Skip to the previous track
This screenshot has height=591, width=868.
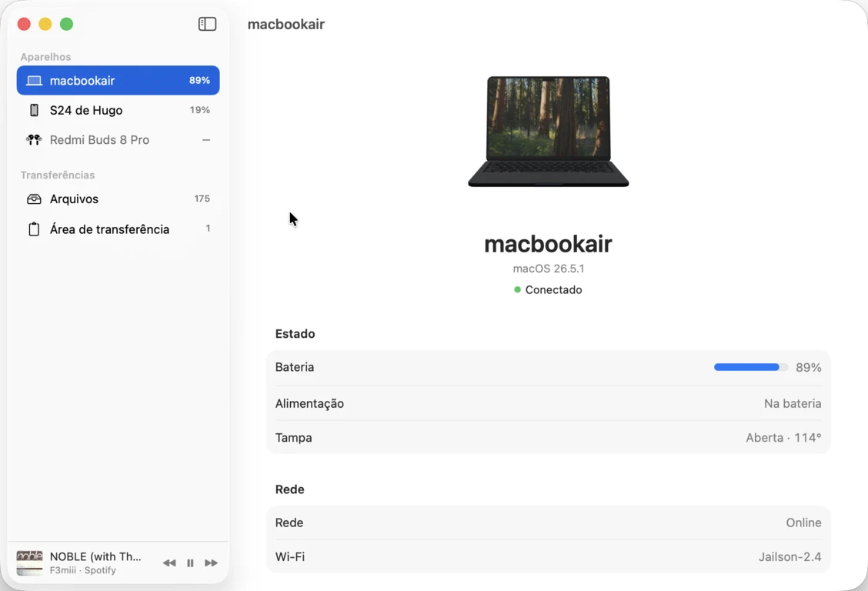click(x=169, y=563)
